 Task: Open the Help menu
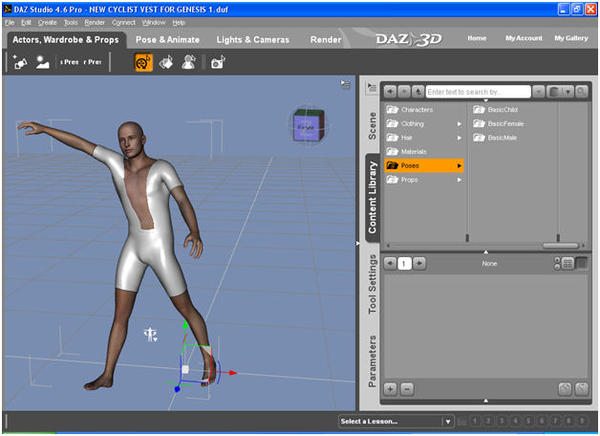(179, 23)
